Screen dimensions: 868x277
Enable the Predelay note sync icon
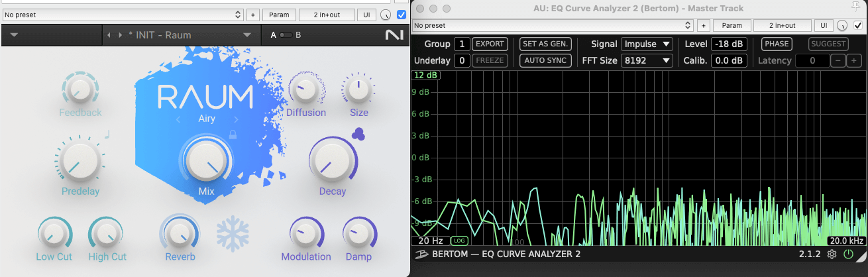coord(106,135)
